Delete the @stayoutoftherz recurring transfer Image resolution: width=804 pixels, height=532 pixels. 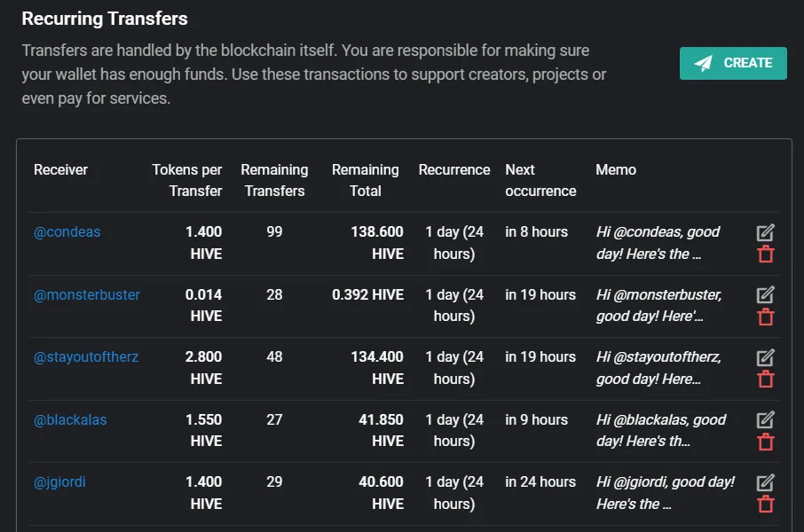[x=766, y=379]
